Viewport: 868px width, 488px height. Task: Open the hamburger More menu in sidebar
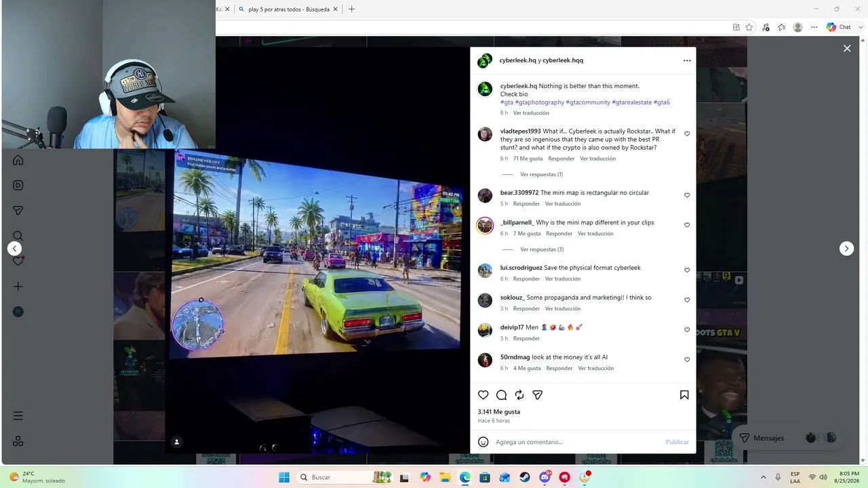pyautogui.click(x=18, y=415)
